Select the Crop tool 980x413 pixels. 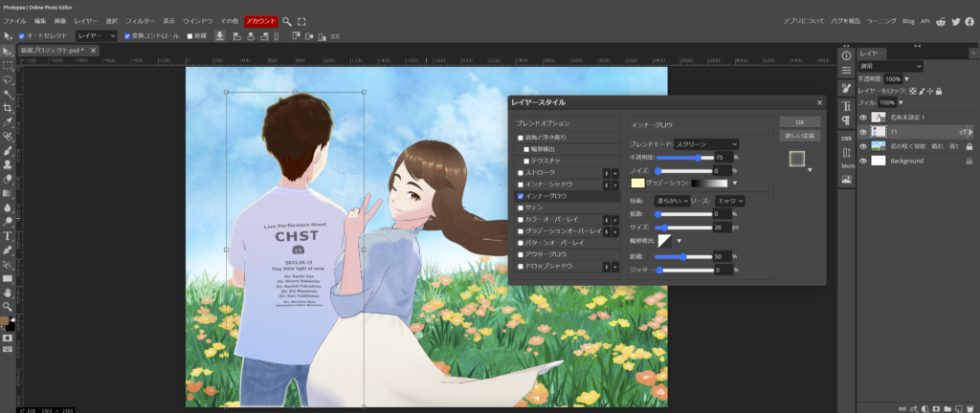8,108
